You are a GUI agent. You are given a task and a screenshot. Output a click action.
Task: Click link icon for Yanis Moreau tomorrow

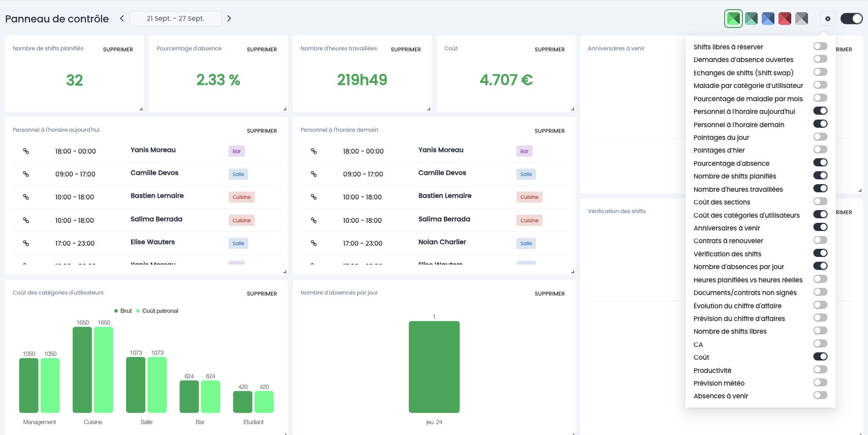tap(314, 151)
